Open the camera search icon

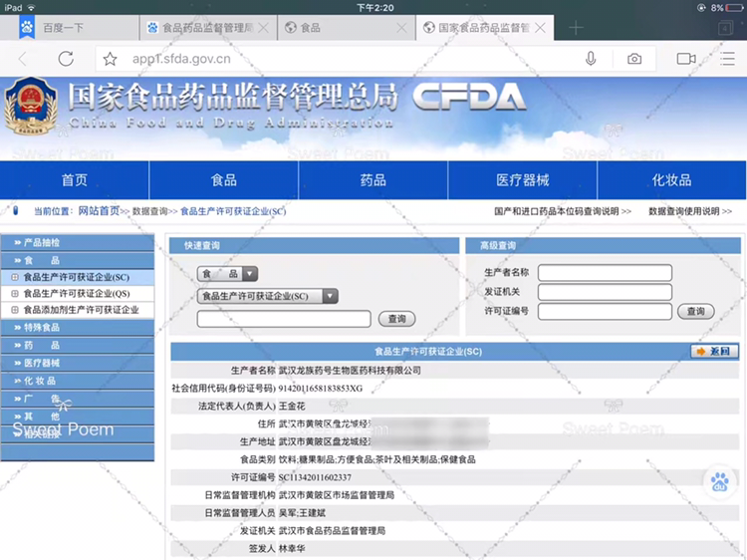pyautogui.click(x=634, y=59)
